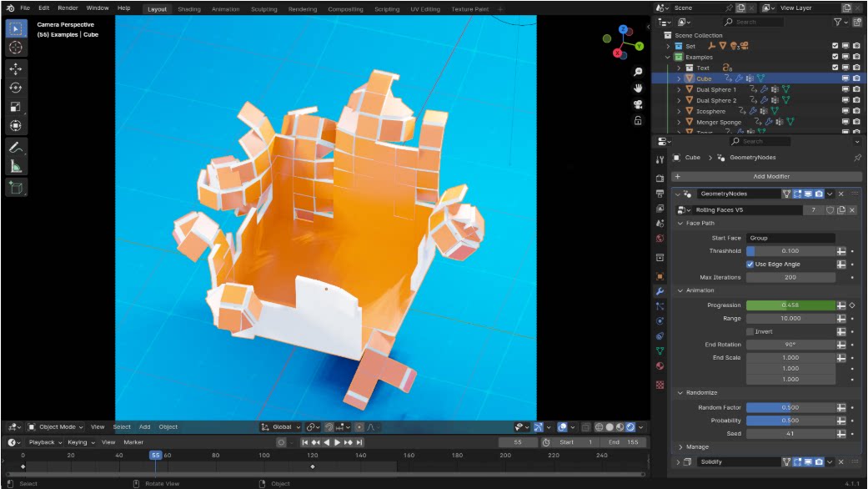
Task: Click the pan hand viewport icon
Action: (638, 88)
